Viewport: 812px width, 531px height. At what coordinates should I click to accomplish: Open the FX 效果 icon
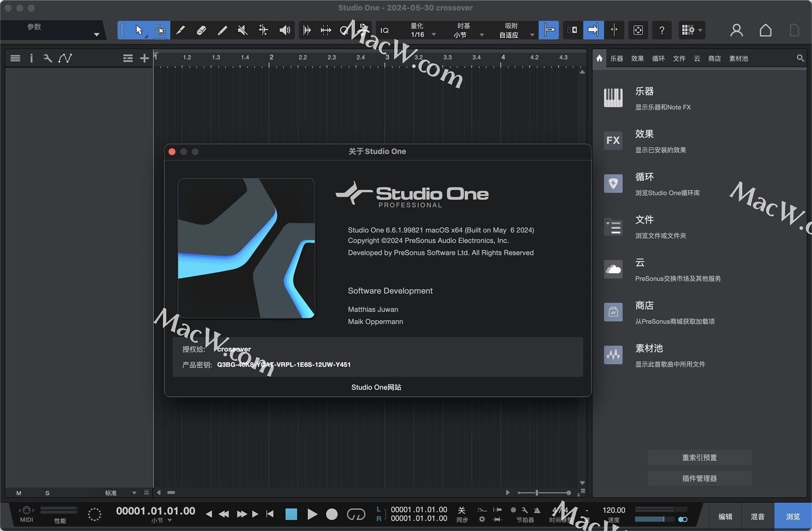click(613, 141)
